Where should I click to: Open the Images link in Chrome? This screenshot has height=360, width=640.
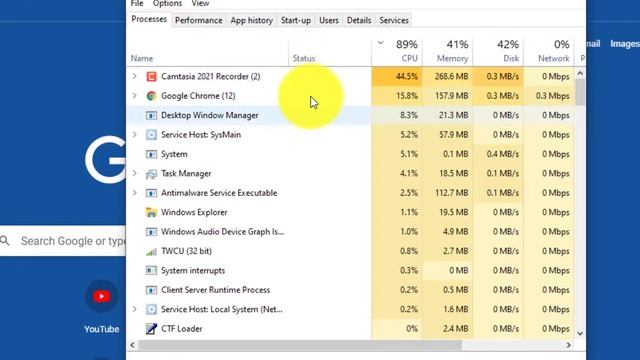click(624, 44)
